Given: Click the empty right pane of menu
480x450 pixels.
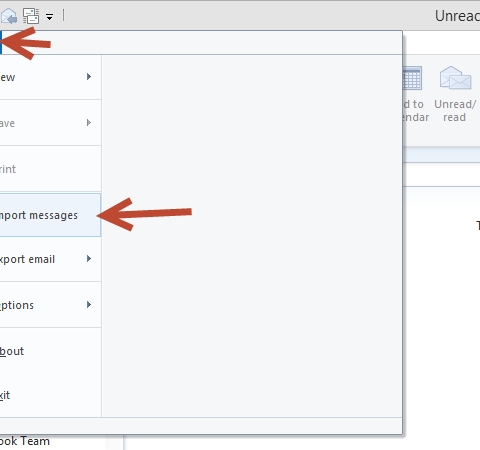Looking at the screenshot, I should coord(252,236).
